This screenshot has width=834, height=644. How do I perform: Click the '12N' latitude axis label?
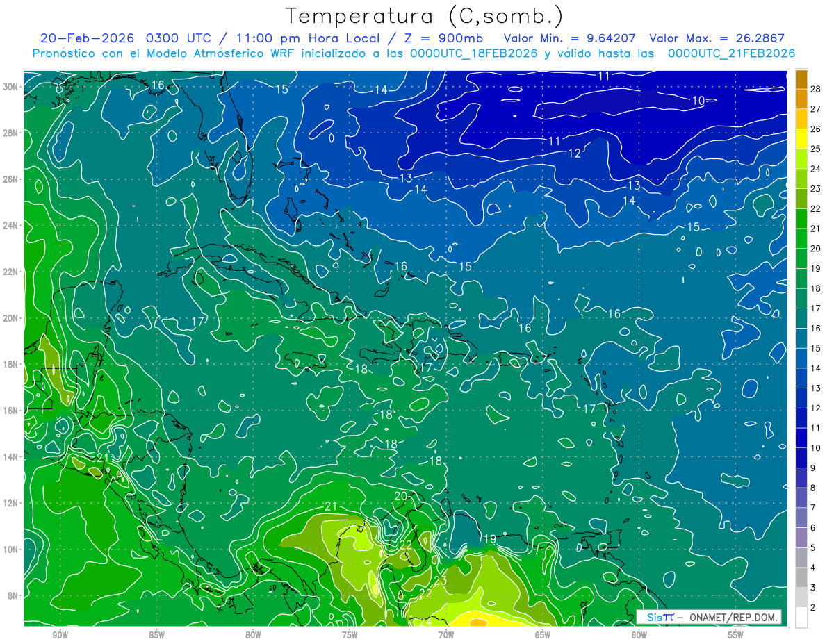pos(12,503)
